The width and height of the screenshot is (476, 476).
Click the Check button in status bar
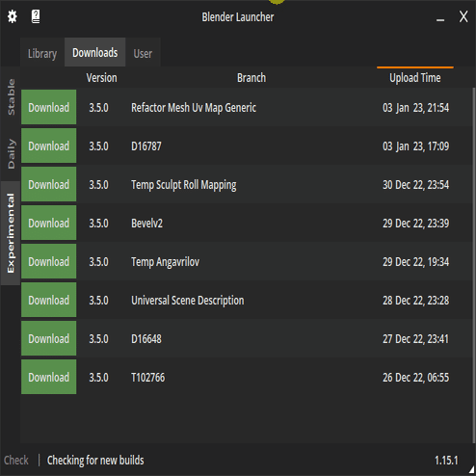point(16,460)
